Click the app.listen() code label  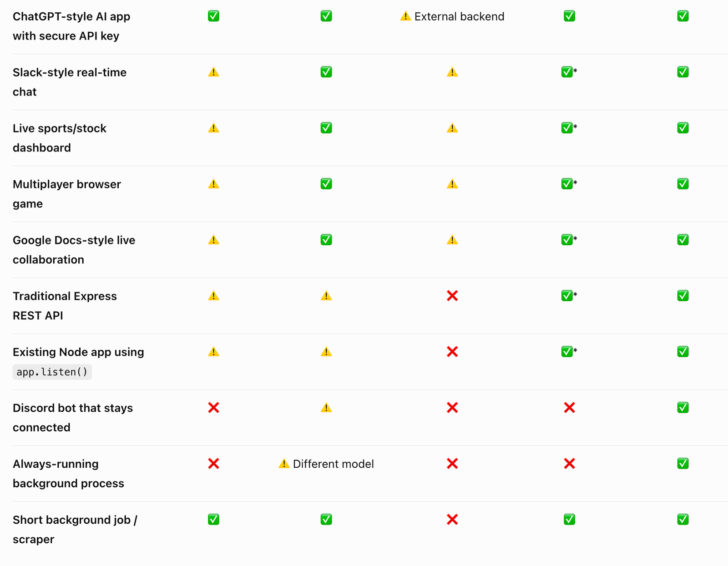pos(52,372)
